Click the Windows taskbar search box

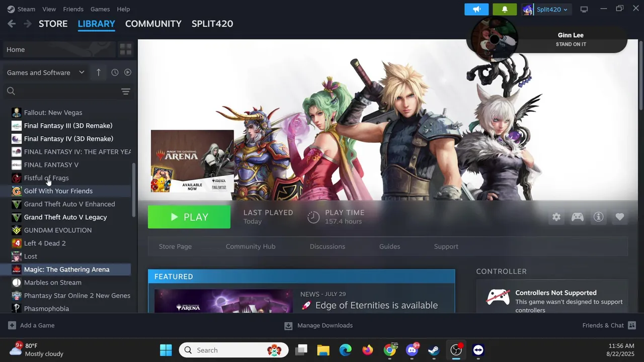coord(233,350)
